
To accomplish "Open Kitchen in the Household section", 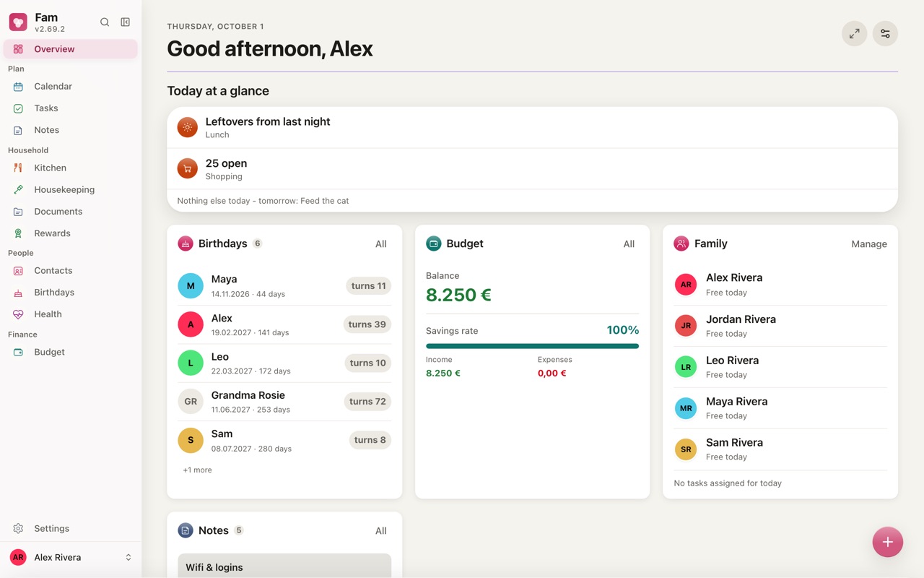I will point(71,168).
